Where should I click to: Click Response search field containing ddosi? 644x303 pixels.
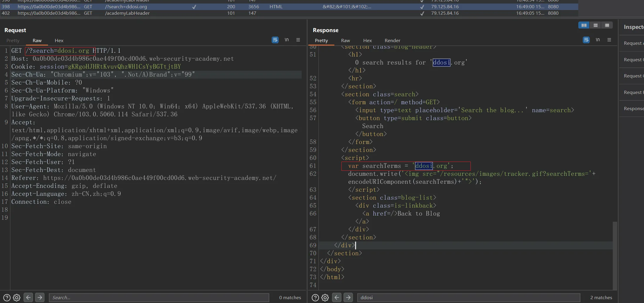pos(469,297)
